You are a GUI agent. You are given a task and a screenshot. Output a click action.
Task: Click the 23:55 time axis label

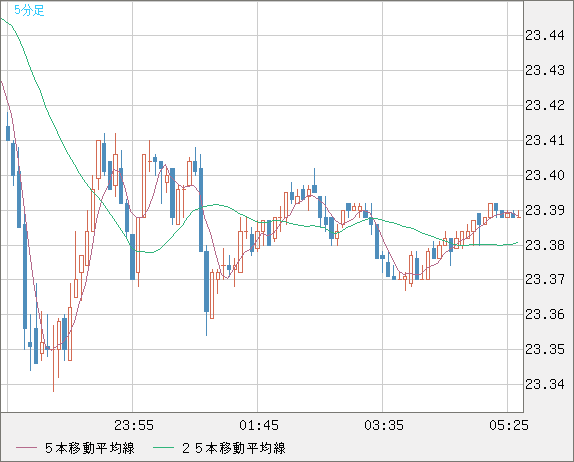[x=134, y=425]
